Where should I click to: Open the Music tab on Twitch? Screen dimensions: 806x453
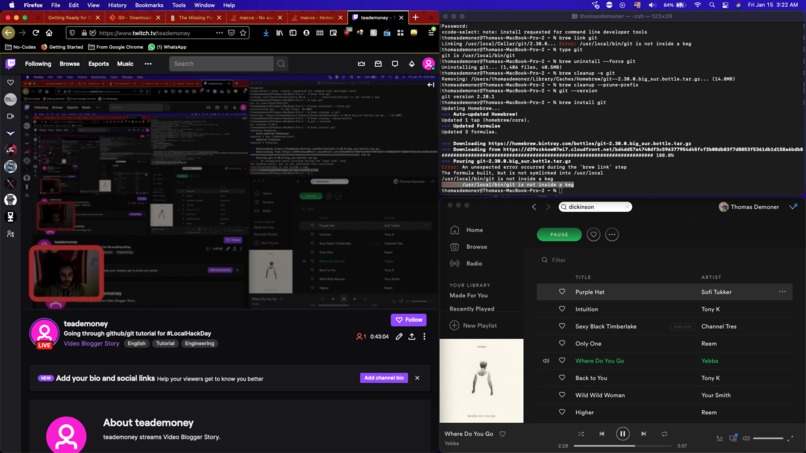click(125, 64)
